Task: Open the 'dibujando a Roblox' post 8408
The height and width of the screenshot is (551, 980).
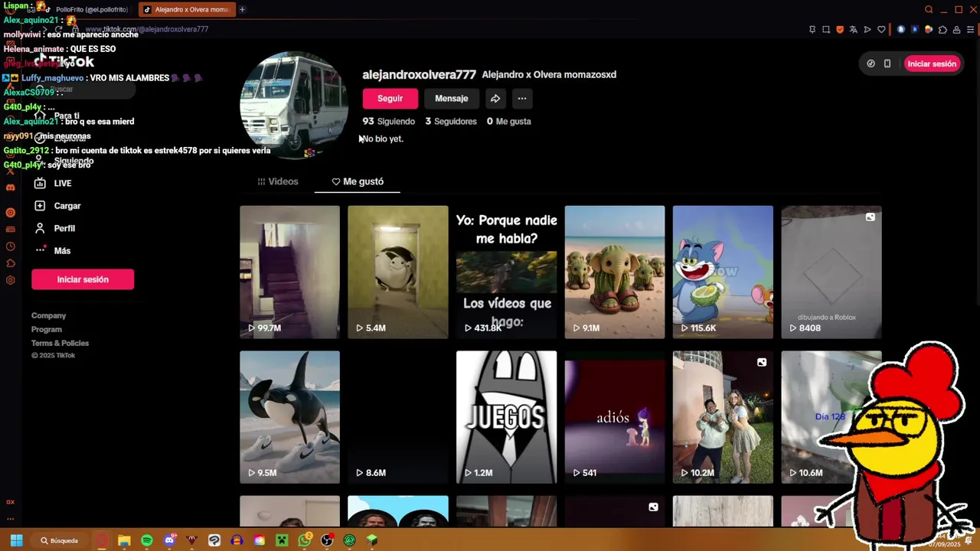Action: pyautogui.click(x=831, y=272)
